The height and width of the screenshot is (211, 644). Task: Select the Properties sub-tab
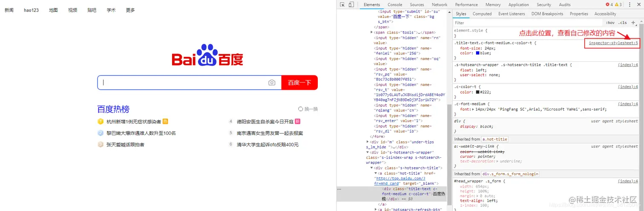pos(579,14)
